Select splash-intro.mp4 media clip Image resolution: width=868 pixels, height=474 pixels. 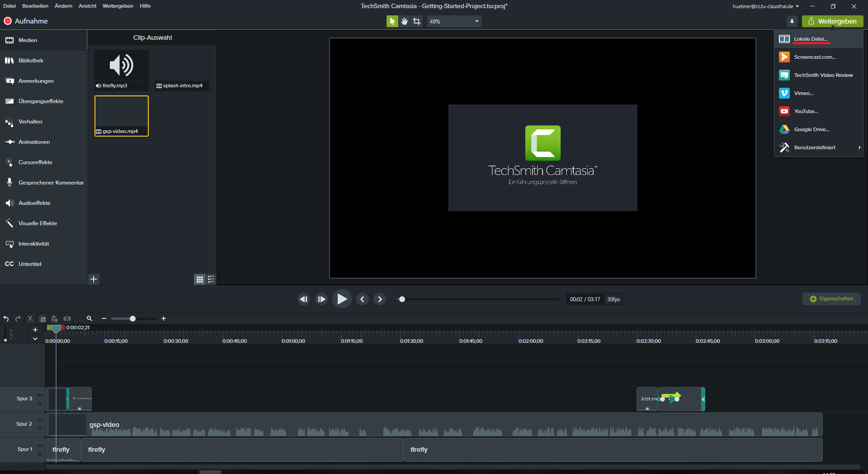point(182,70)
